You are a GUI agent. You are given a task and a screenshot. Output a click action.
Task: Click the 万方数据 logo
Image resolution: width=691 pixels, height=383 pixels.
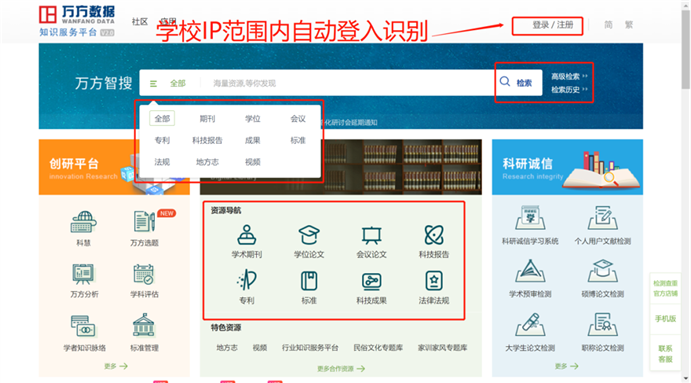point(77,21)
